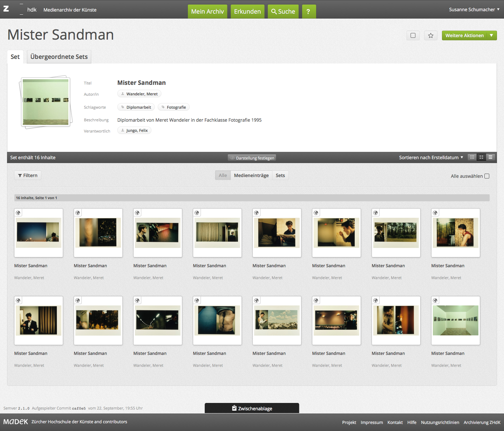Open the Susanne Schumacher user menu
Viewport: 504px width, 431px height.
pyautogui.click(x=474, y=9)
